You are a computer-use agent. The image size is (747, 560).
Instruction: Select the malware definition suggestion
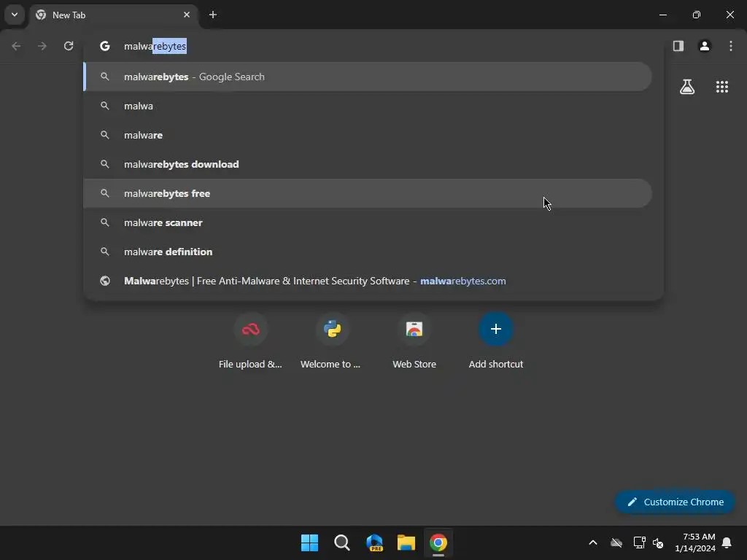pos(368,252)
